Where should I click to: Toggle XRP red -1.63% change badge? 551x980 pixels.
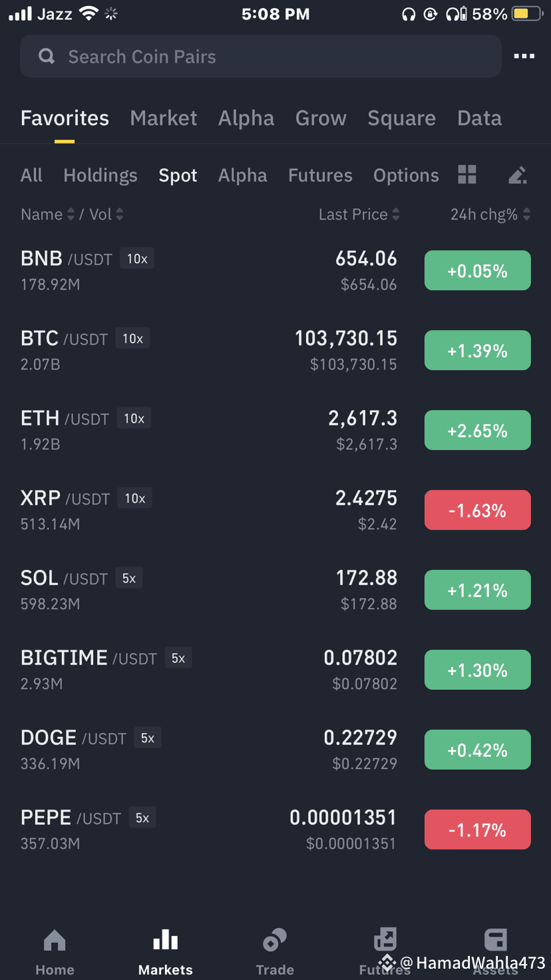pos(477,511)
